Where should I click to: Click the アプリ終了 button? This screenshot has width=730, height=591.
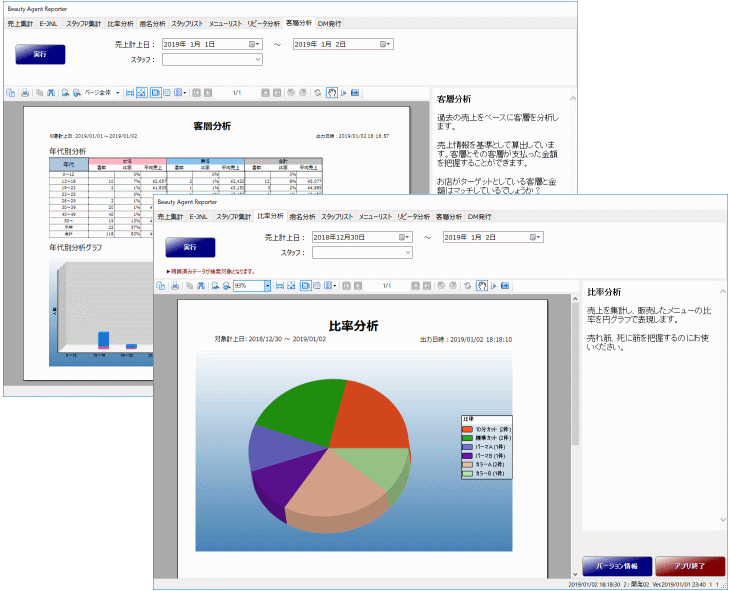click(689, 564)
